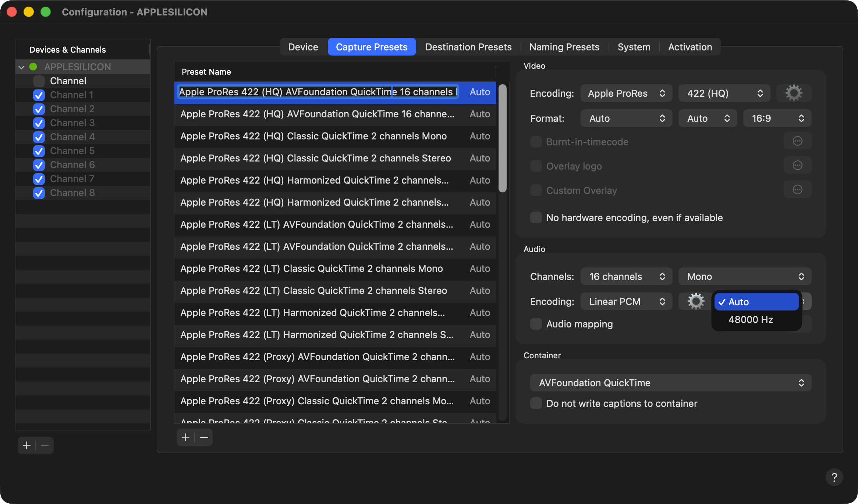Image resolution: width=858 pixels, height=504 pixels.
Task: Uncheck Channel 6 checkbox
Action: pos(39,165)
